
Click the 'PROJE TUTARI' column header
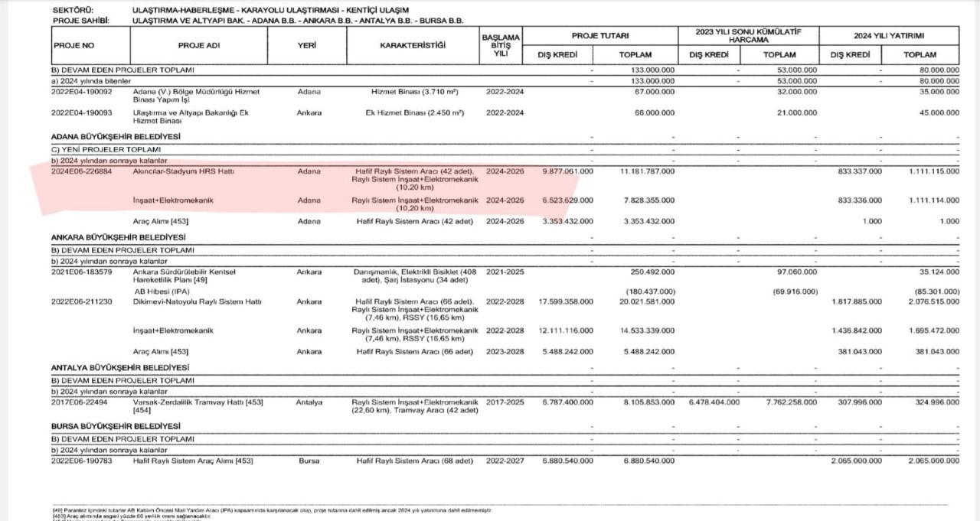tap(602, 36)
